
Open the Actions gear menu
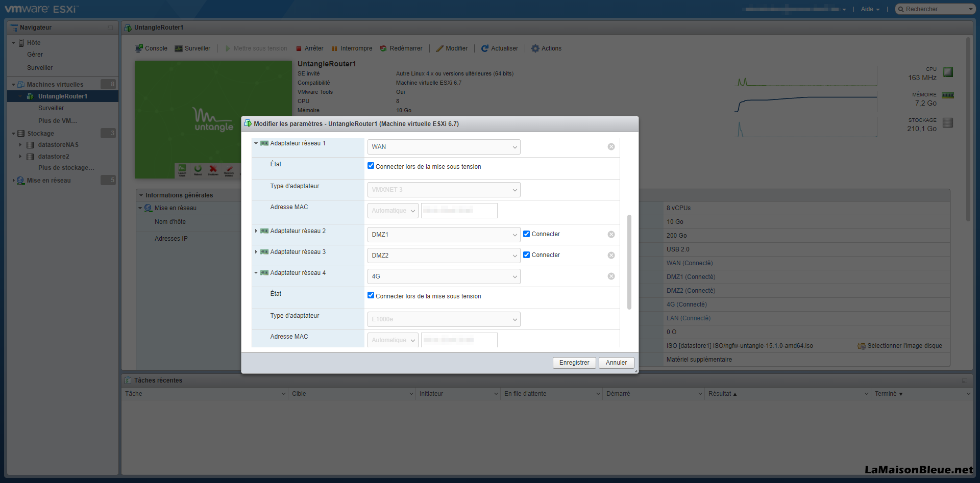(546, 48)
